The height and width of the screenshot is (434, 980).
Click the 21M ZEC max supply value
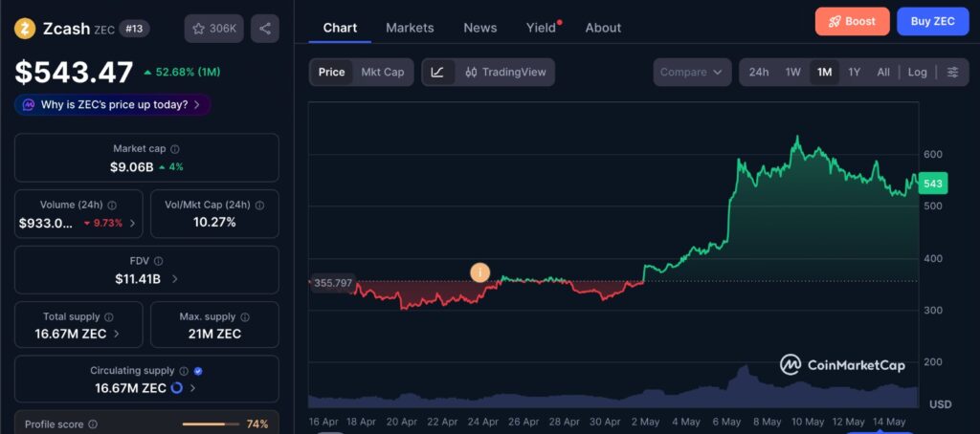(214, 334)
